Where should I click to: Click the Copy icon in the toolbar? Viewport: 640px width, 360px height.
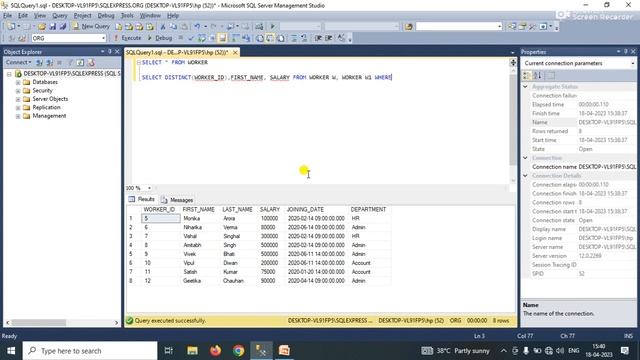click(x=173, y=27)
